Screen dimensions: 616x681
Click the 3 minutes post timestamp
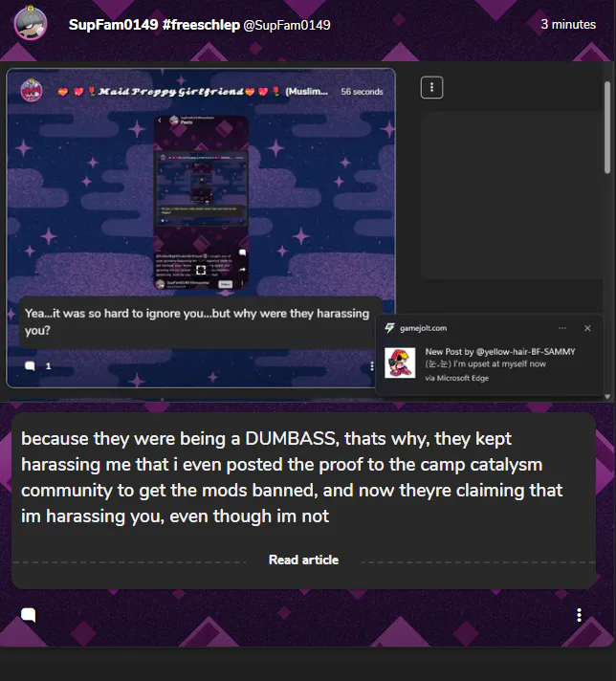[568, 24]
